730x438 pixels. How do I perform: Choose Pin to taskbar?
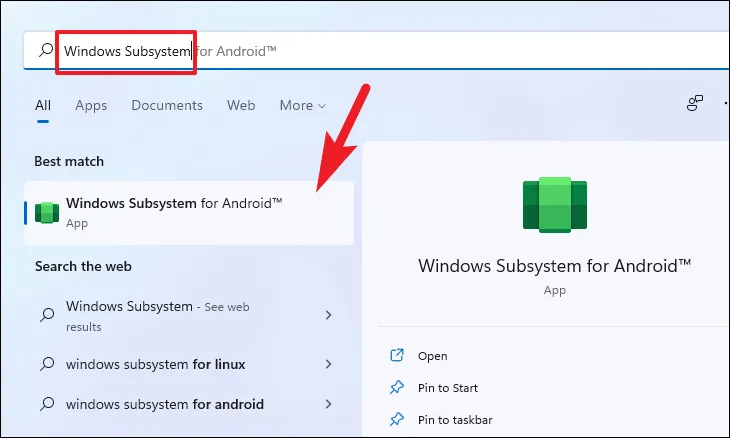coord(455,420)
